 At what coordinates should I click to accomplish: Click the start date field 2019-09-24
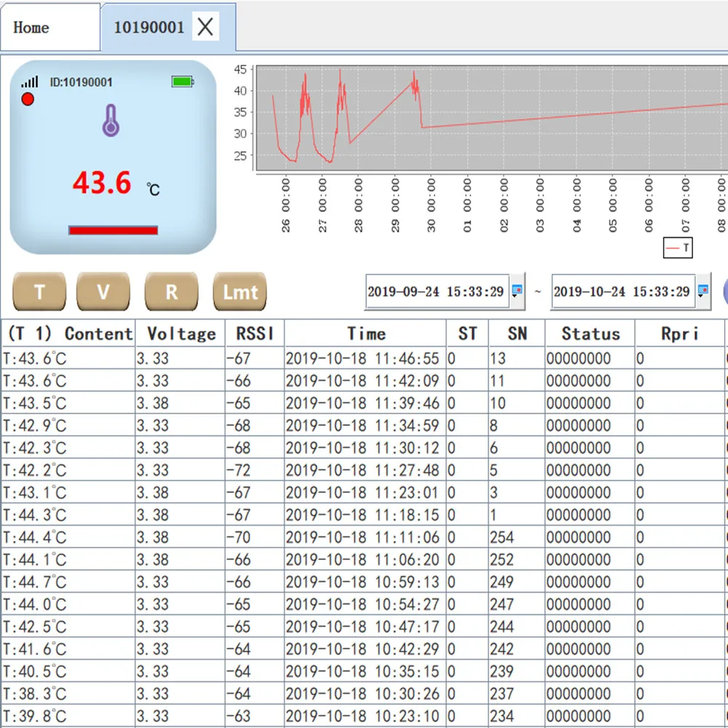435,291
